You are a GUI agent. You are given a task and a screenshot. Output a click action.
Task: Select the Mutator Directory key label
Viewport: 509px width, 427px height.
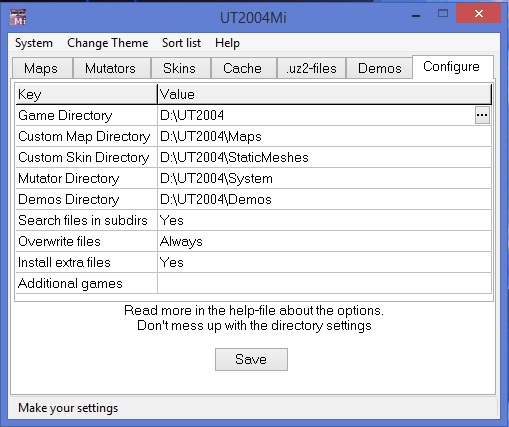click(x=86, y=178)
